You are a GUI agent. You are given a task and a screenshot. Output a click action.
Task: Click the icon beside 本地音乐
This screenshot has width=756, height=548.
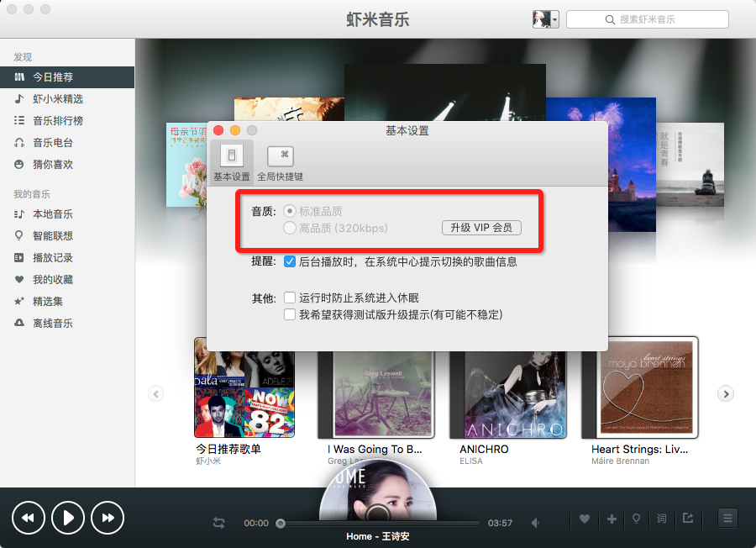[x=18, y=214]
